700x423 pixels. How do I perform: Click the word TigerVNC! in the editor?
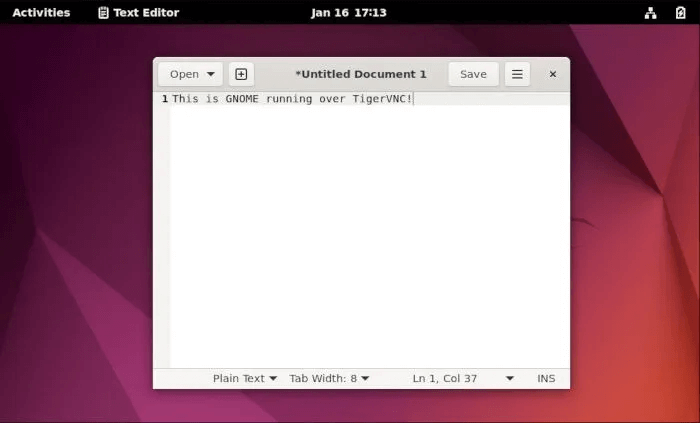[382, 99]
